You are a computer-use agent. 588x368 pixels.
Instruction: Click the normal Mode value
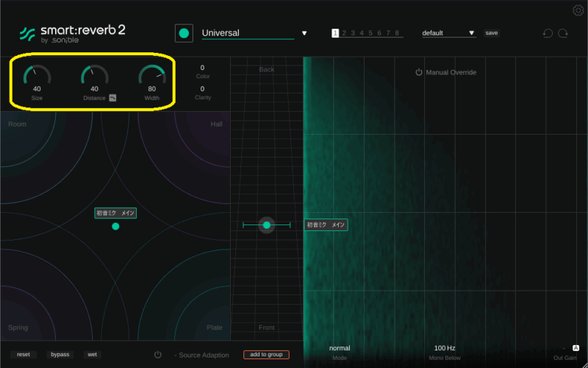(340, 348)
